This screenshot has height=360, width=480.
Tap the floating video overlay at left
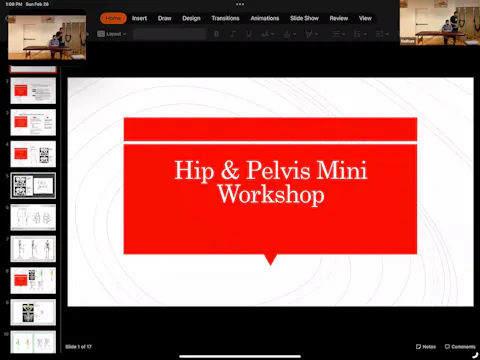coord(47,37)
